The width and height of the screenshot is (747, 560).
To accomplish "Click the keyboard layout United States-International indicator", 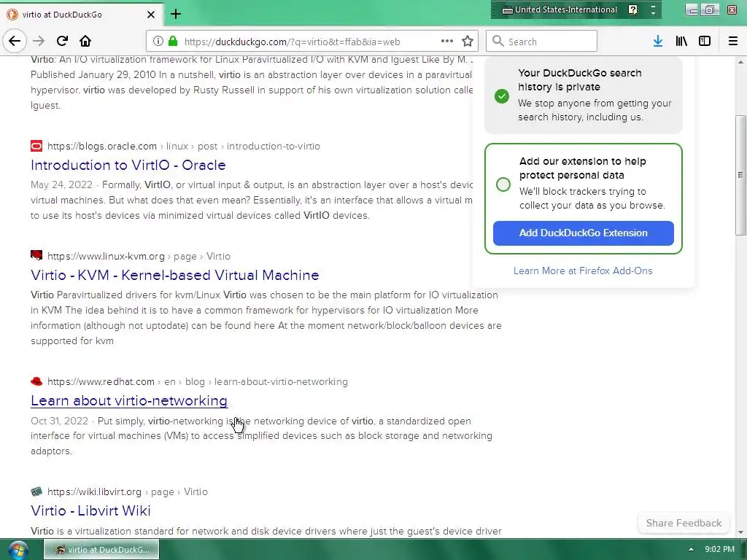I will tap(560, 9).
